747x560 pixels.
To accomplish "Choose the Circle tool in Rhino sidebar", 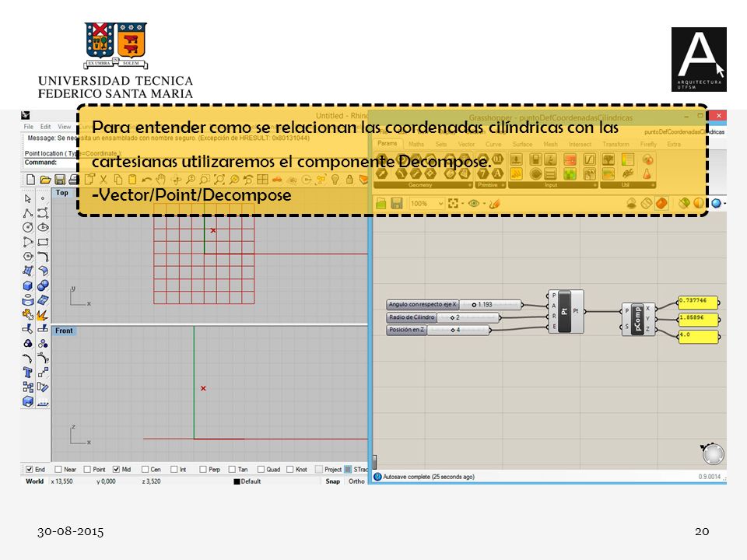I will pyautogui.click(x=28, y=228).
